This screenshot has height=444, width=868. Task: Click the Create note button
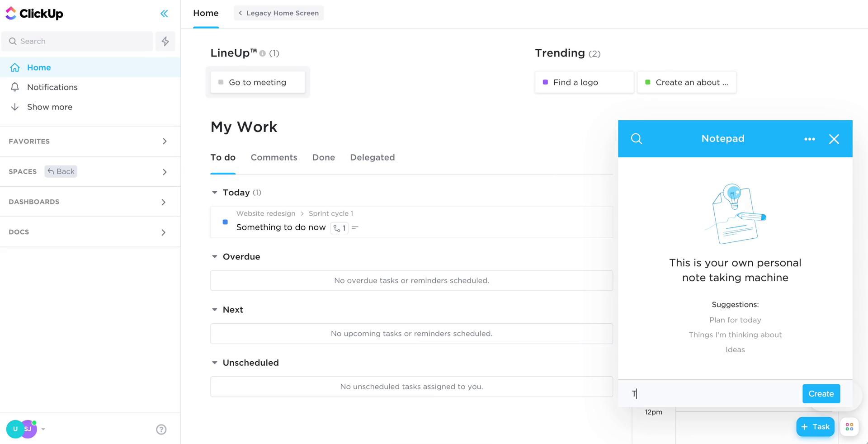[x=821, y=394]
